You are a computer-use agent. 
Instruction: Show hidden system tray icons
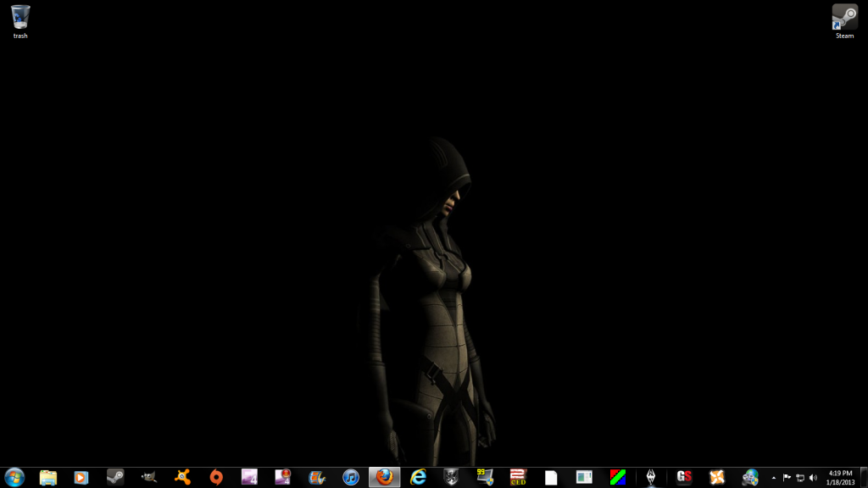[773, 478]
